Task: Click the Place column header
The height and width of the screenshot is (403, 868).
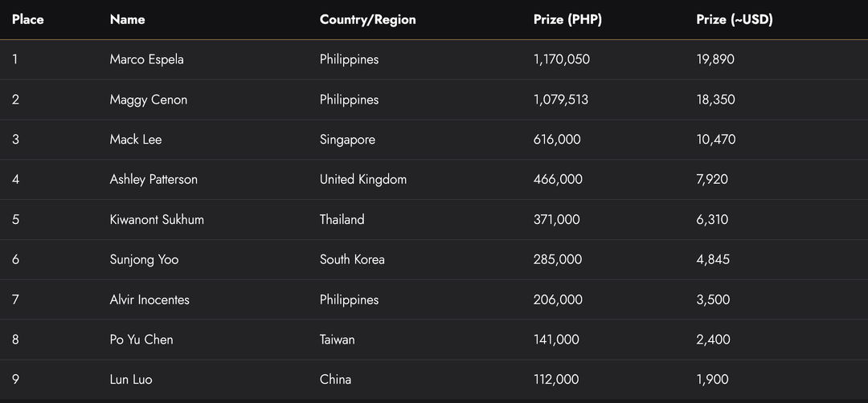Action: pyautogui.click(x=28, y=19)
